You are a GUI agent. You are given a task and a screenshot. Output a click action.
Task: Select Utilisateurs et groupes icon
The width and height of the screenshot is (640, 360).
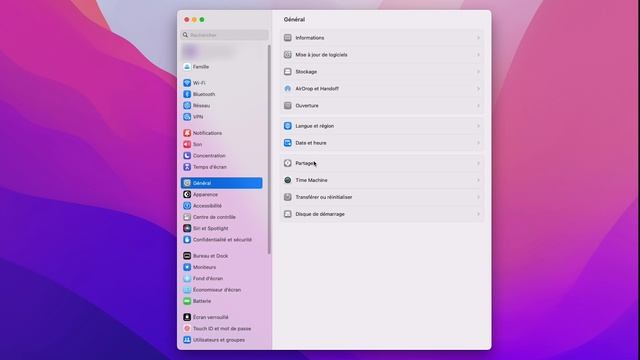(x=187, y=340)
